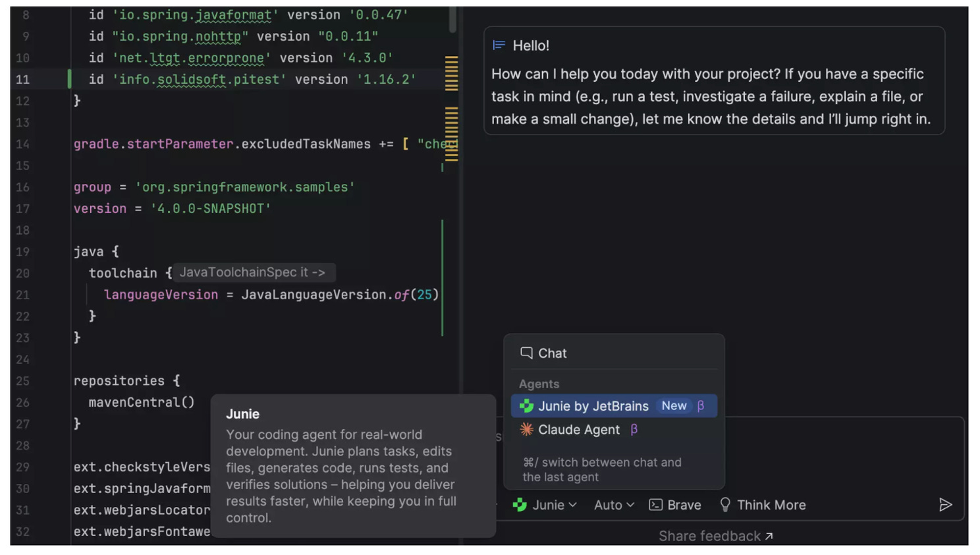980x555 pixels.
Task: Click ext.checkstyleVers line text
Action: 142,467
